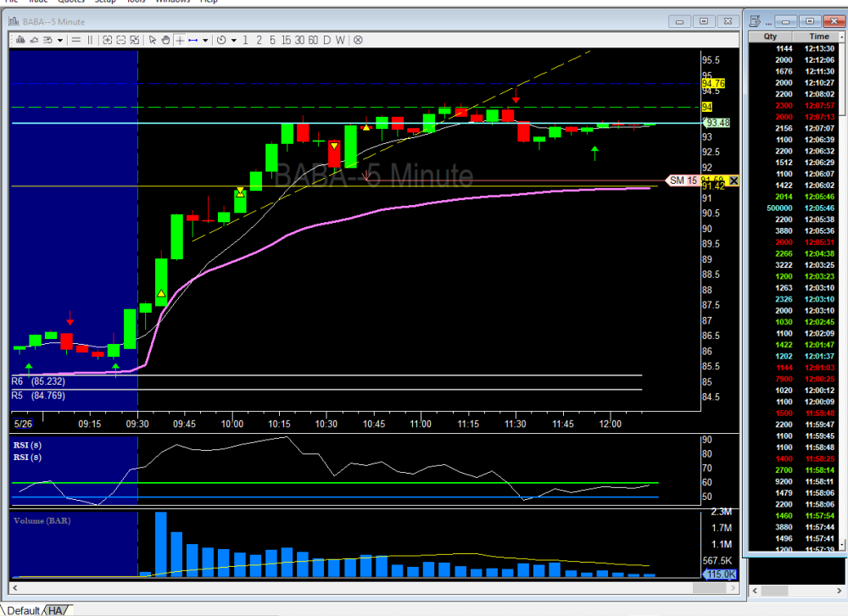This screenshot has width=848, height=616.
Task: Switch chart to Weekly (W) interval
Action: click(x=340, y=40)
